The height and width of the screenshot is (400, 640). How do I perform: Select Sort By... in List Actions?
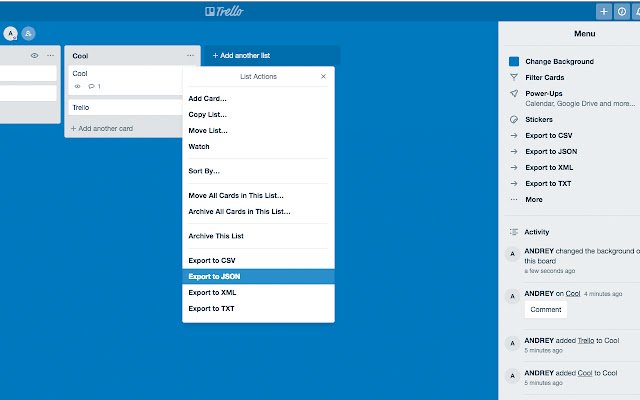point(258,171)
